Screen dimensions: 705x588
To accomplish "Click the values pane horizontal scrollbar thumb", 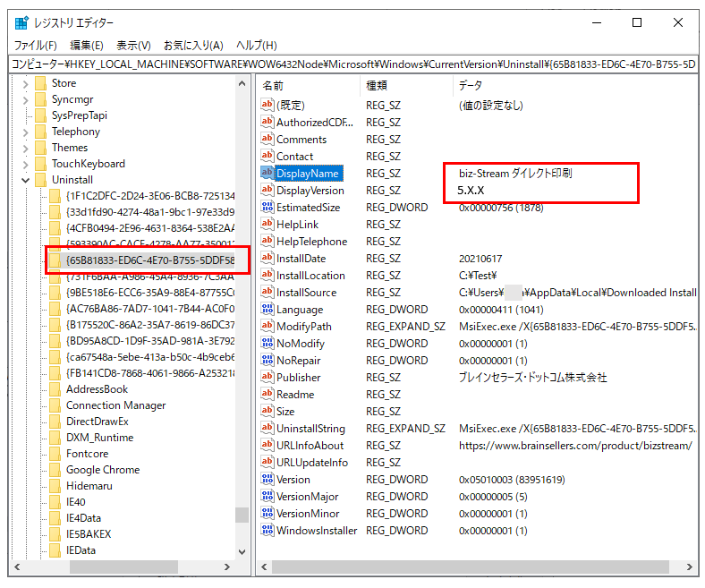I will (471, 567).
